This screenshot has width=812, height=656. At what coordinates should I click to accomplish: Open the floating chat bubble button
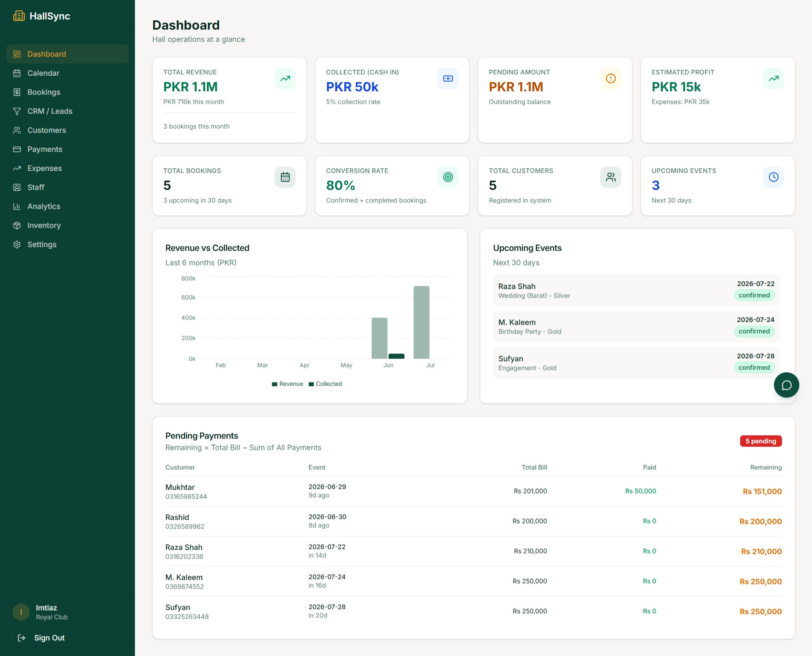click(x=787, y=385)
